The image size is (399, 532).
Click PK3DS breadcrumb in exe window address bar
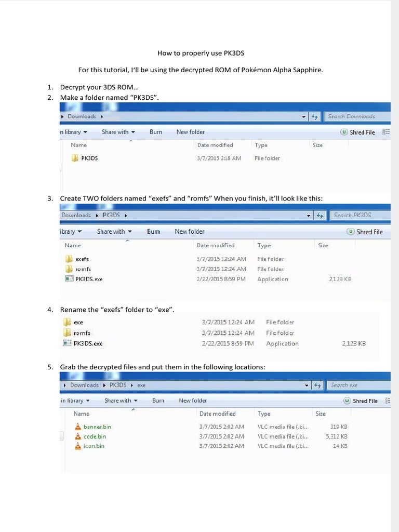coord(118,385)
